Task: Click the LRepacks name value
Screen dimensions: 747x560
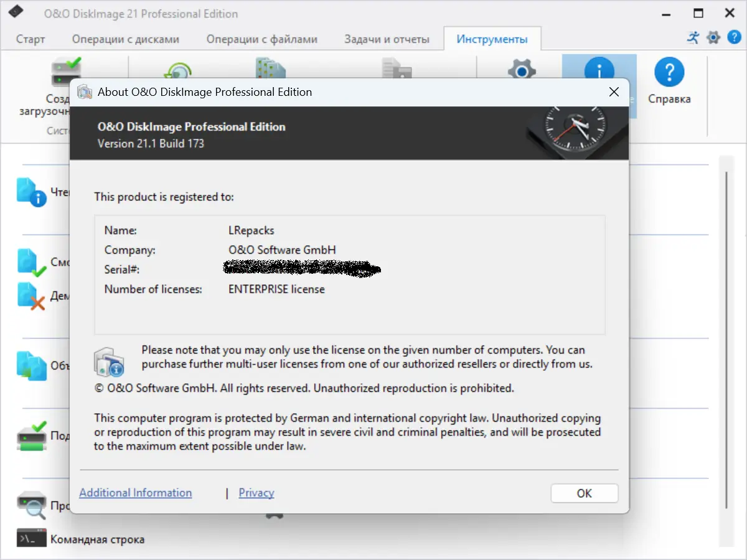Action: [251, 230]
